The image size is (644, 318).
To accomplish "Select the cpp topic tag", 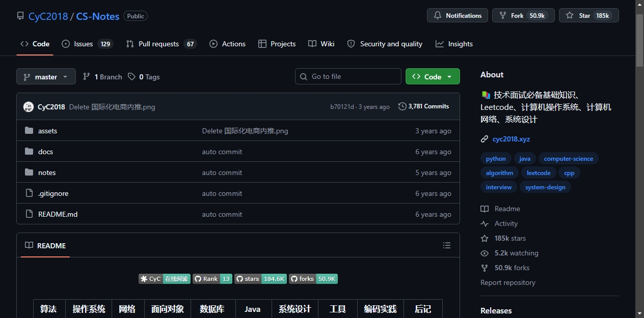I will pyautogui.click(x=569, y=173).
